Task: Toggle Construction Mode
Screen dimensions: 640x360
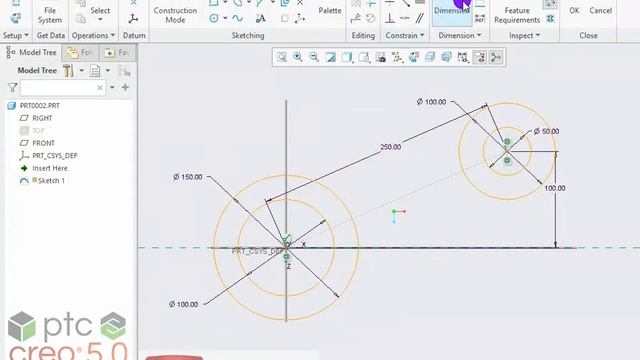Action: pos(175,15)
